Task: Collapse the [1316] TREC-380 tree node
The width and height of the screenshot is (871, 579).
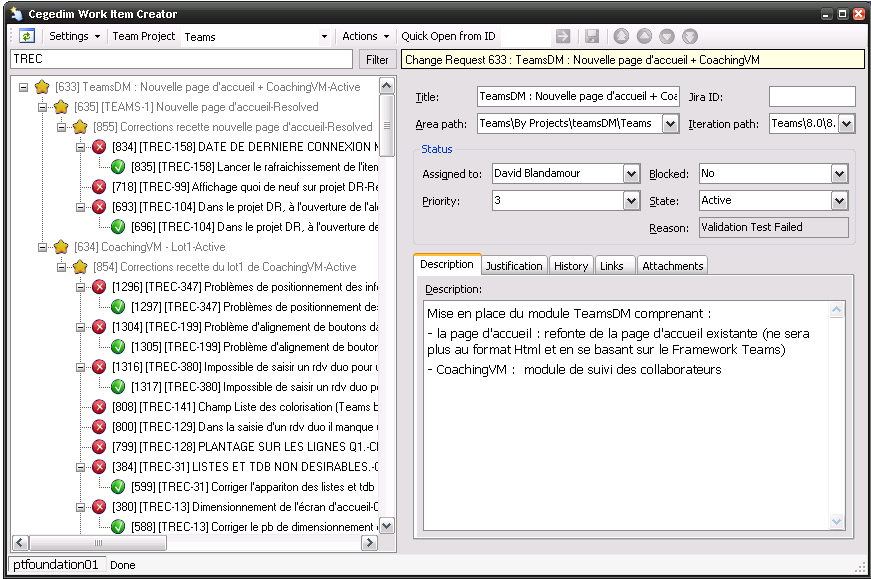Action: pyautogui.click(x=81, y=367)
